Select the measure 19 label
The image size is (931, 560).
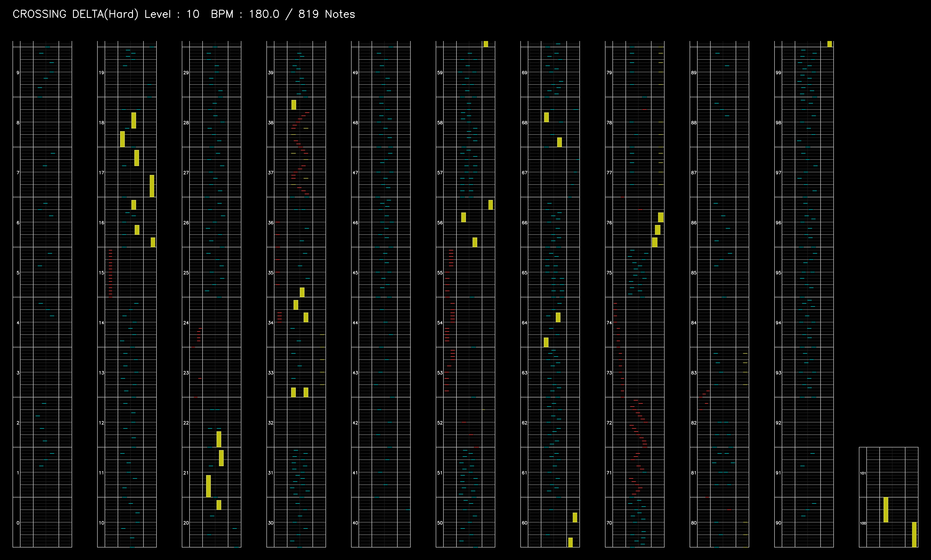tap(101, 72)
